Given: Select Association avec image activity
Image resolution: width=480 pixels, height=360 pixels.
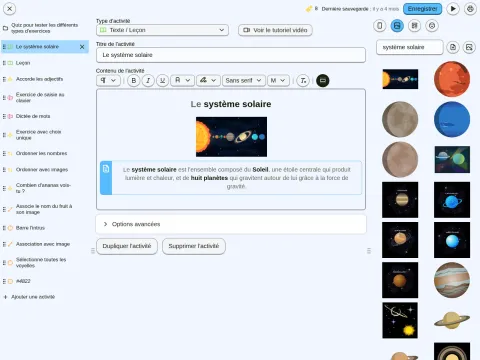Looking at the screenshot, I should click(45, 244).
